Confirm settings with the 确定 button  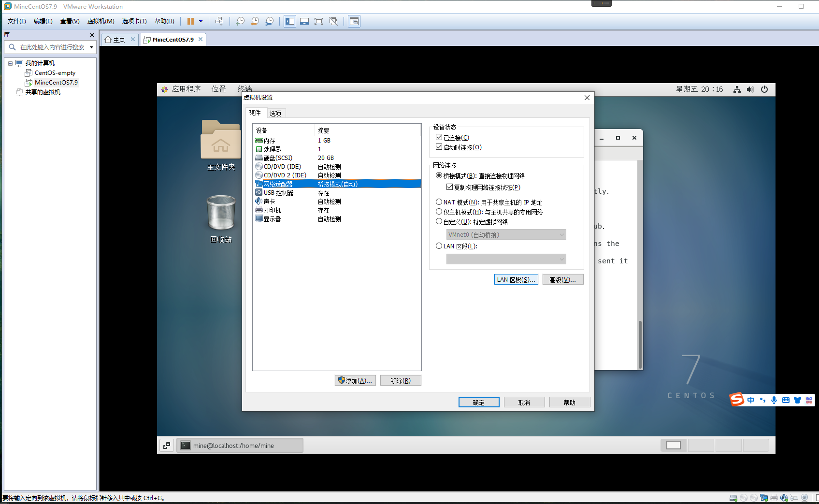479,403
